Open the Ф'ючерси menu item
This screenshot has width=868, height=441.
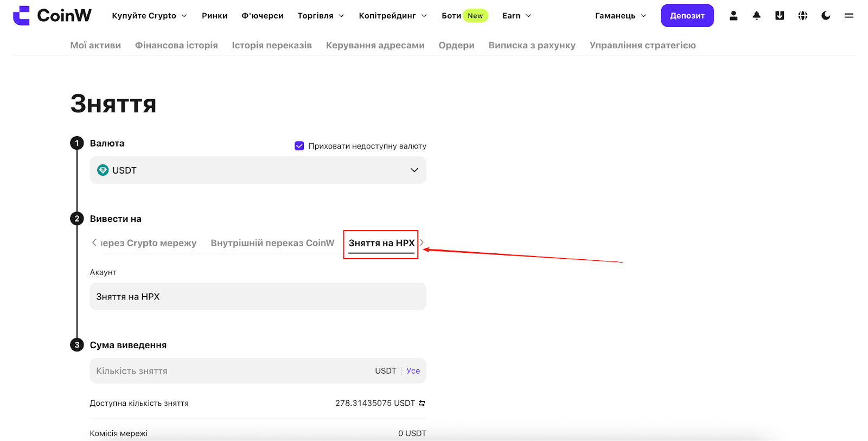263,16
